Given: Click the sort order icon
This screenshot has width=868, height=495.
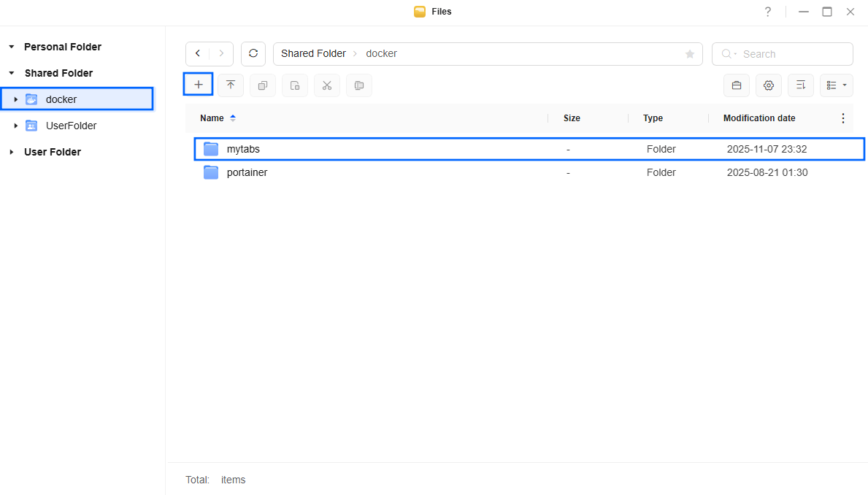Looking at the screenshot, I should [x=801, y=85].
